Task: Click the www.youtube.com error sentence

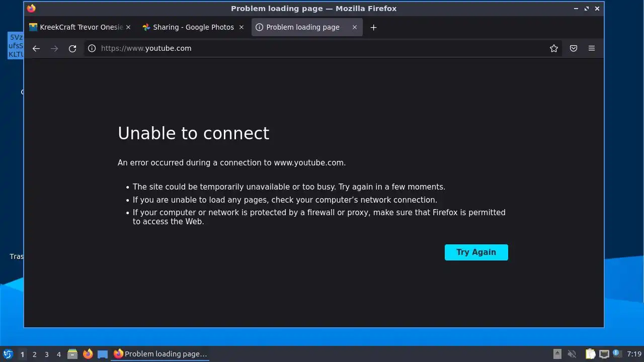Action: tap(231, 163)
